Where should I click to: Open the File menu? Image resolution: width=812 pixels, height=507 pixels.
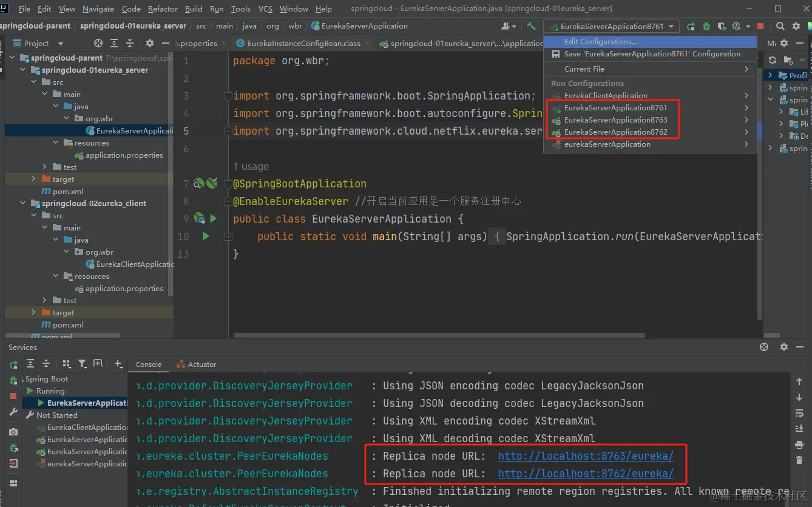pyautogui.click(x=24, y=8)
